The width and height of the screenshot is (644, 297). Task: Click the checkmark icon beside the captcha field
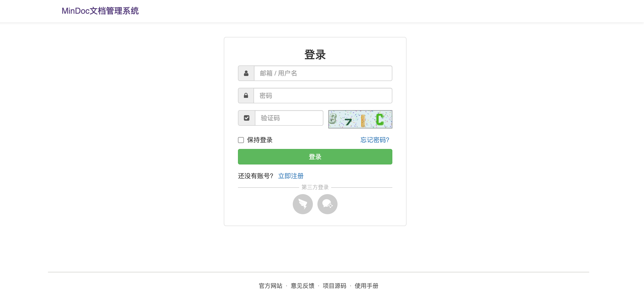pos(246,118)
